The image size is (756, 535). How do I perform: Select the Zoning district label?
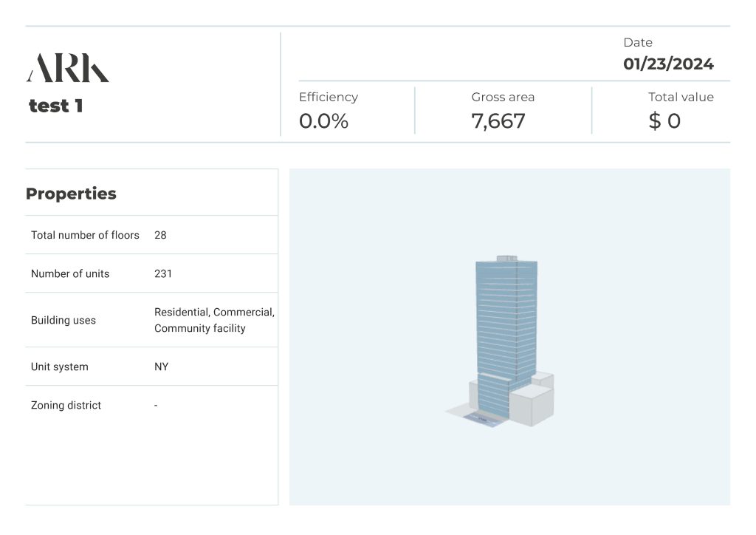pos(66,405)
